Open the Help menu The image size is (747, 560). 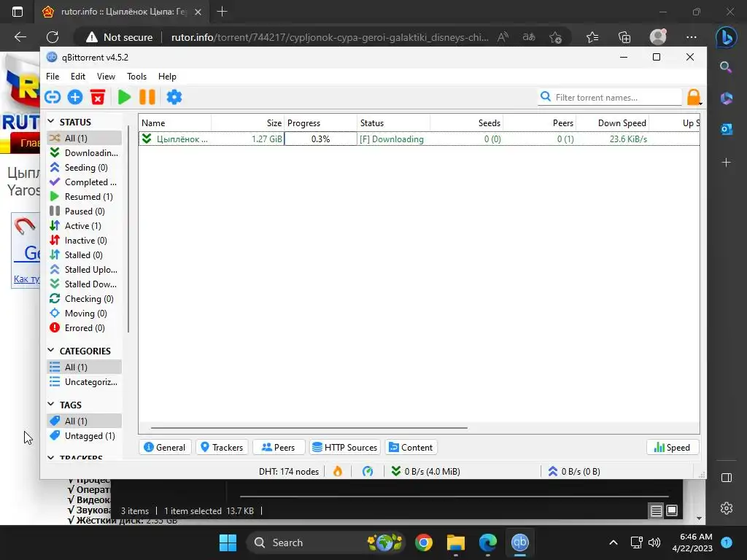[167, 76]
